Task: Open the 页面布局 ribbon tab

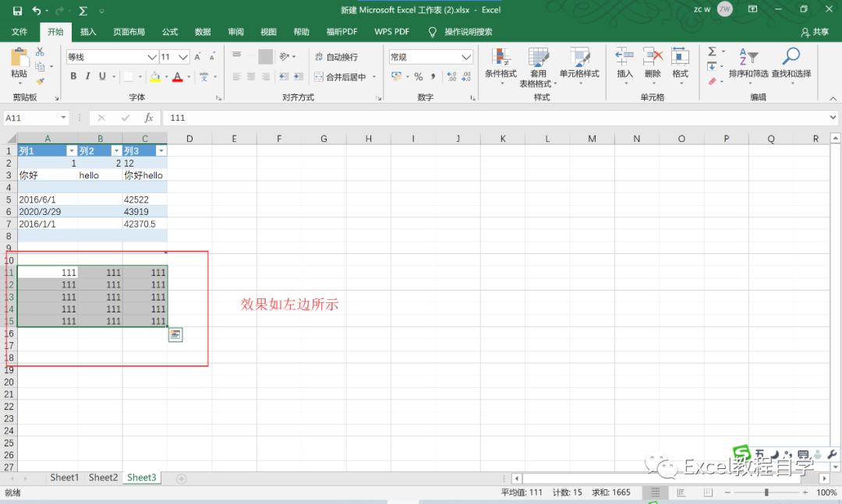Action: click(129, 32)
